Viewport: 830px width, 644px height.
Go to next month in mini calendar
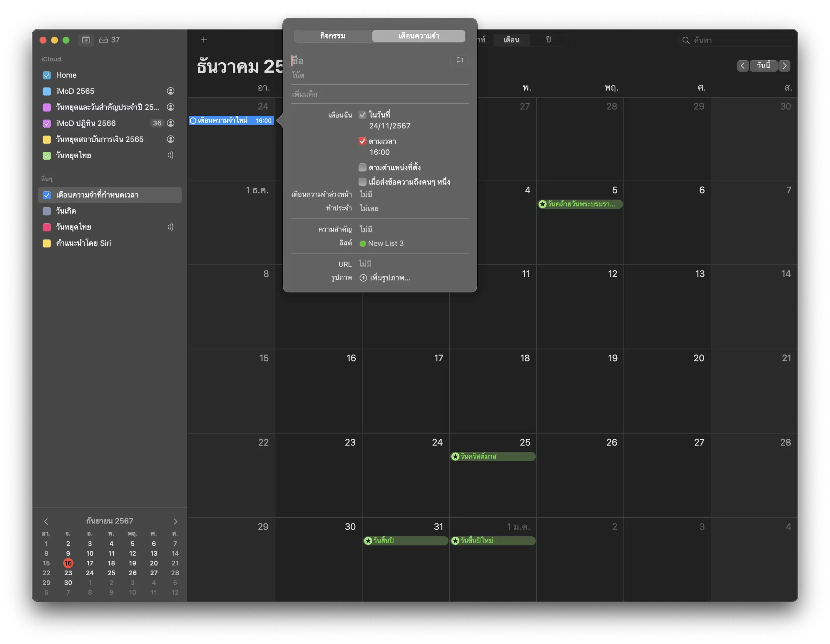pos(175,521)
